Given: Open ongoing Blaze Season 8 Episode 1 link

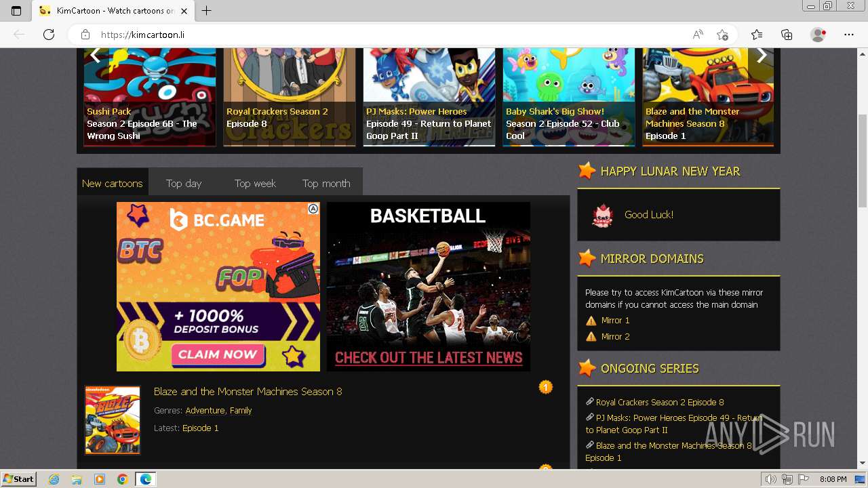Looking at the screenshot, I should click(x=669, y=451).
